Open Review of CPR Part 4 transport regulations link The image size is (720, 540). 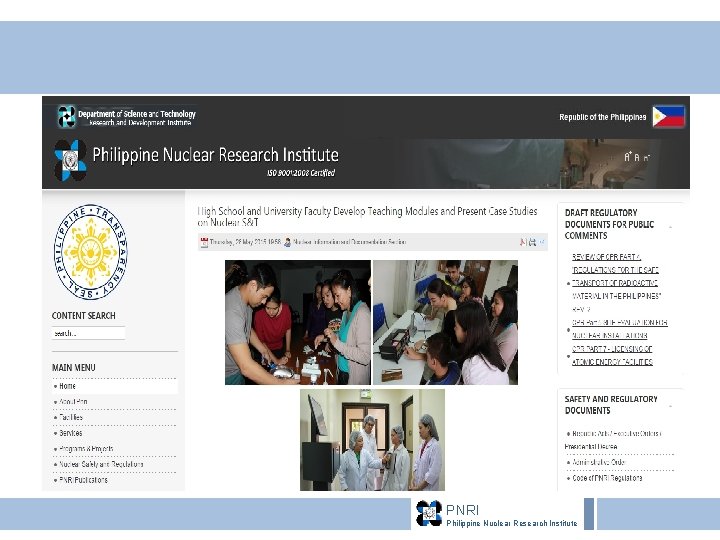616,283
